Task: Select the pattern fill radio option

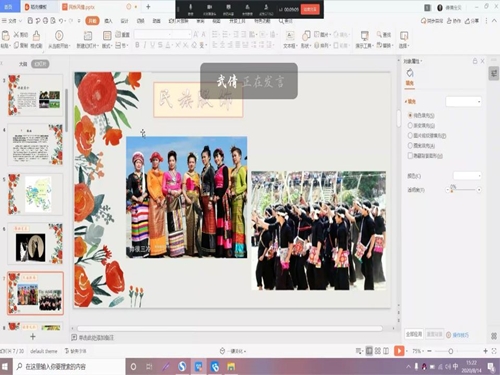Action: tap(410, 145)
